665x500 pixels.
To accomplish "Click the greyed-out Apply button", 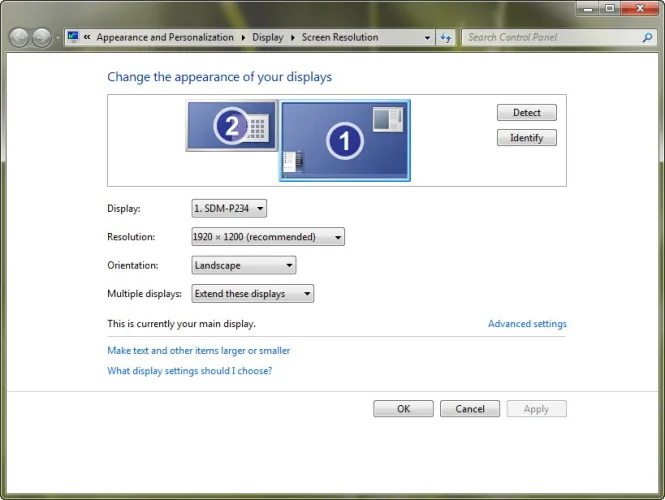I will point(536,409).
